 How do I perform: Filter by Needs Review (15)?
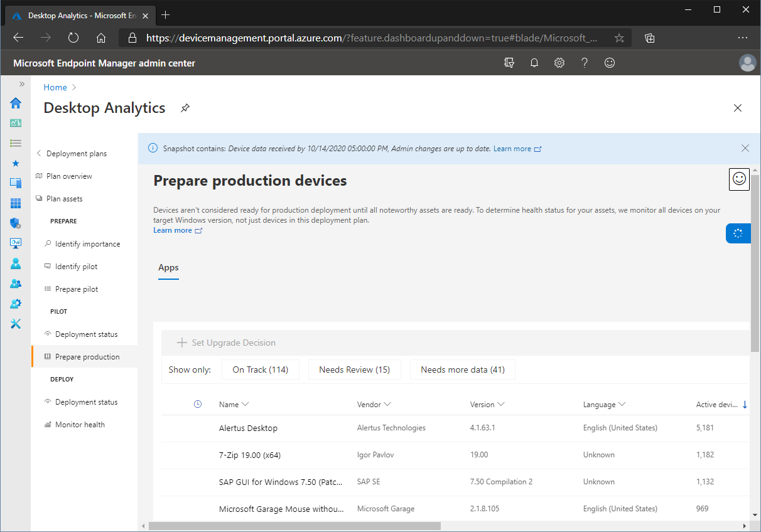coord(355,370)
